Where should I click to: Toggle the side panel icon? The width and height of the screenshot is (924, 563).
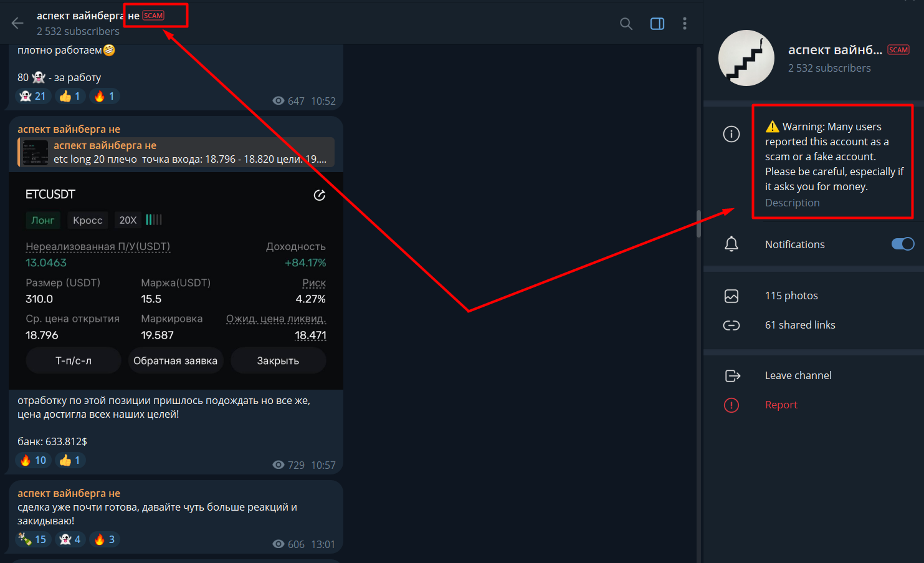point(657,24)
